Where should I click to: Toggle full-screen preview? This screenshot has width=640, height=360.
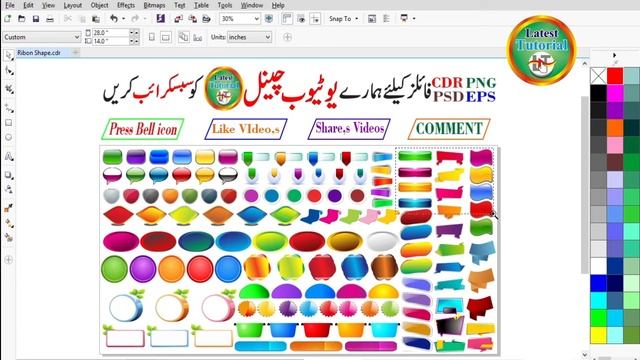269,19
